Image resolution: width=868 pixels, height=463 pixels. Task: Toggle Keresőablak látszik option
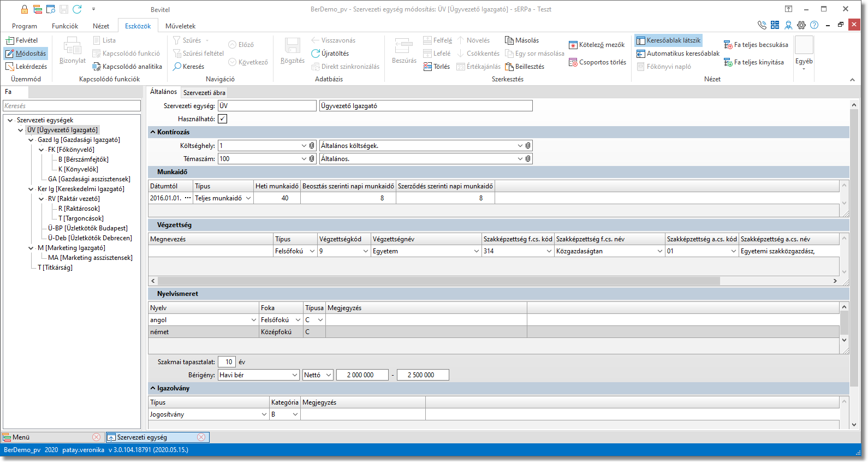pyautogui.click(x=668, y=40)
